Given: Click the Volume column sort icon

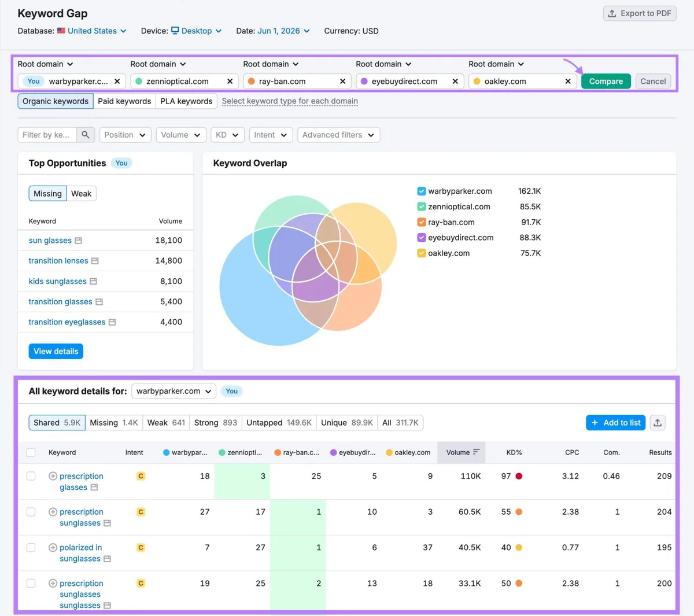Looking at the screenshot, I should [477, 452].
